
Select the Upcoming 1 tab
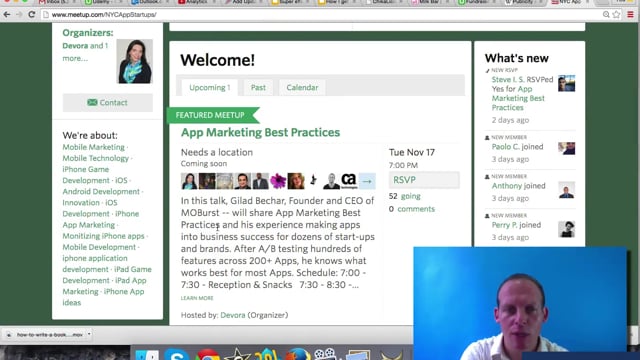click(210, 87)
